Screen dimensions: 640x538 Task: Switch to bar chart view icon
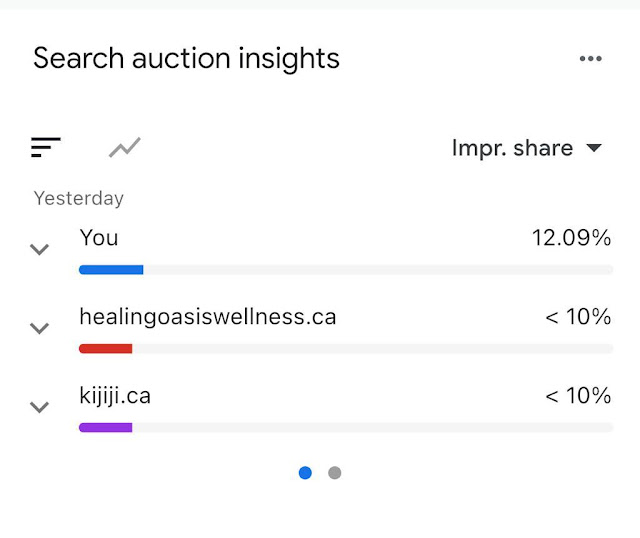pyautogui.click(x=46, y=147)
